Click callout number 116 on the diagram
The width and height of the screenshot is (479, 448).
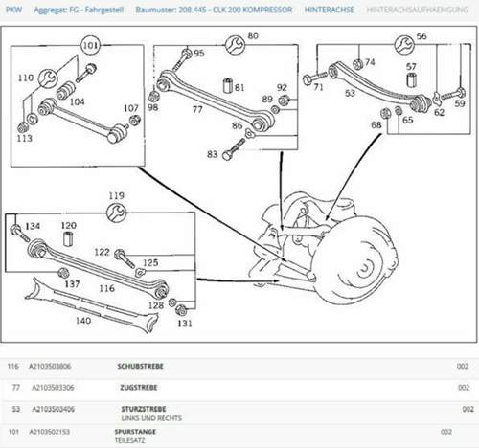[106, 288]
